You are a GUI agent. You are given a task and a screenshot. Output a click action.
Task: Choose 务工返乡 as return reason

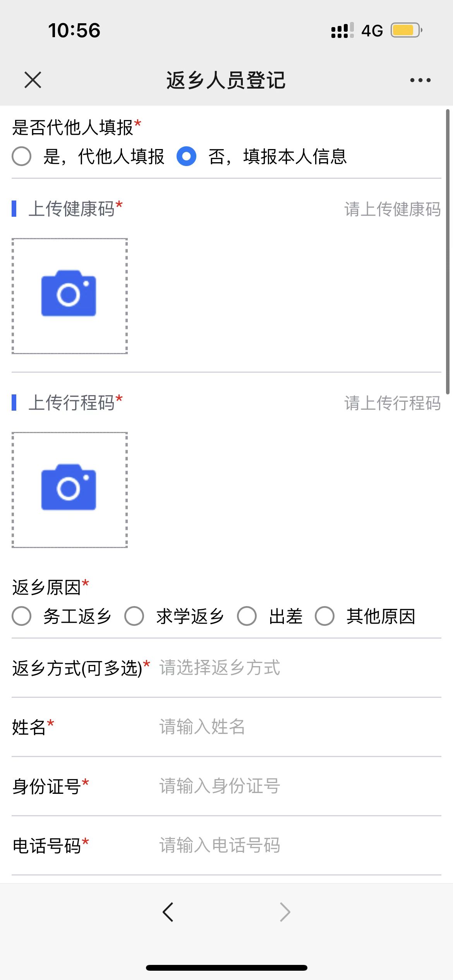click(x=22, y=616)
